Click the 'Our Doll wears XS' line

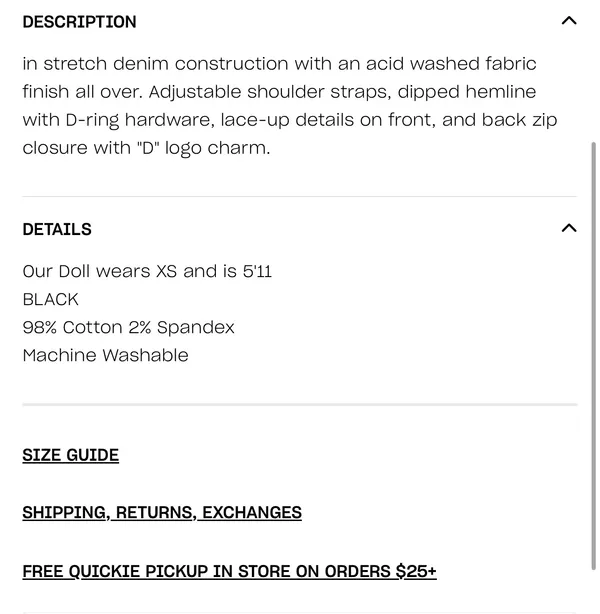[x=147, y=271]
